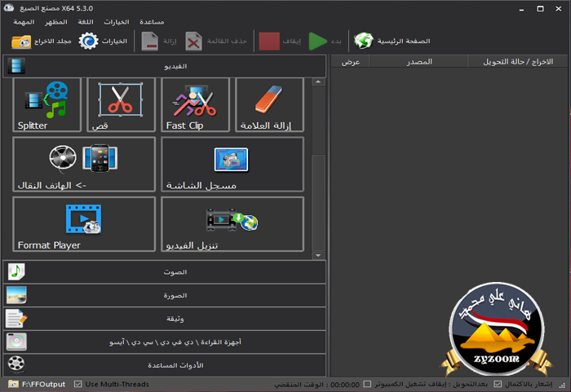The image size is (571, 392).
Task: Open the الخيارات options menu
Action: point(117,22)
